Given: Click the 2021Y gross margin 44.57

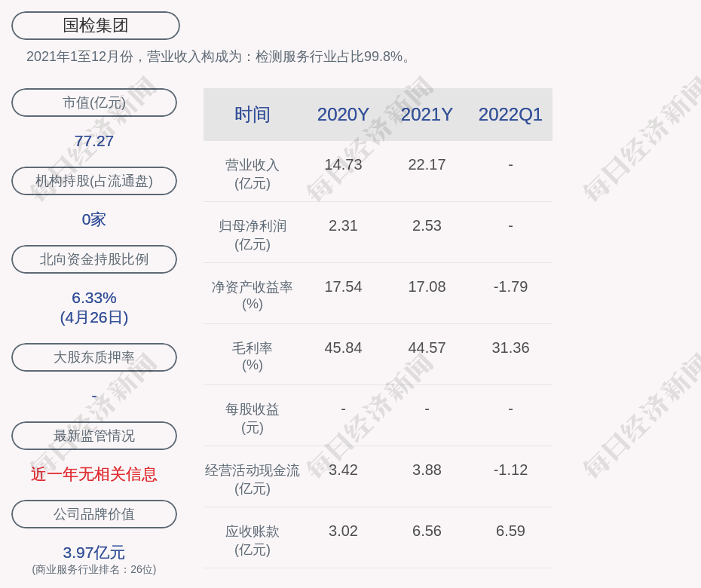Looking at the screenshot, I should (x=427, y=348).
